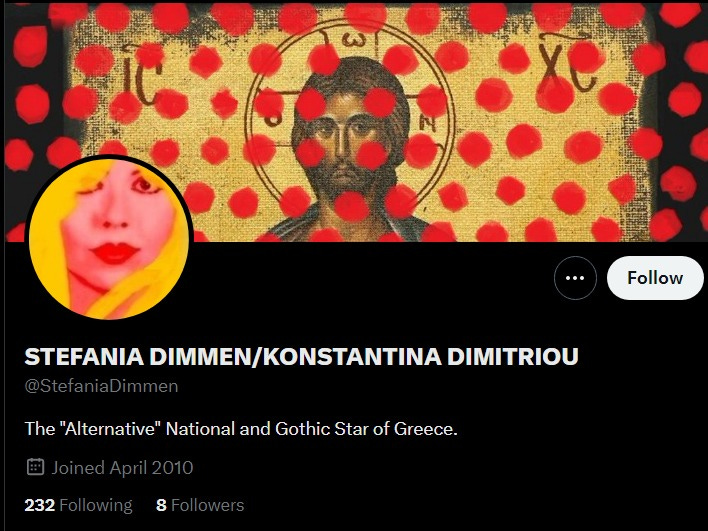
Task: Open the 232 Following list
Action: tap(78, 505)
